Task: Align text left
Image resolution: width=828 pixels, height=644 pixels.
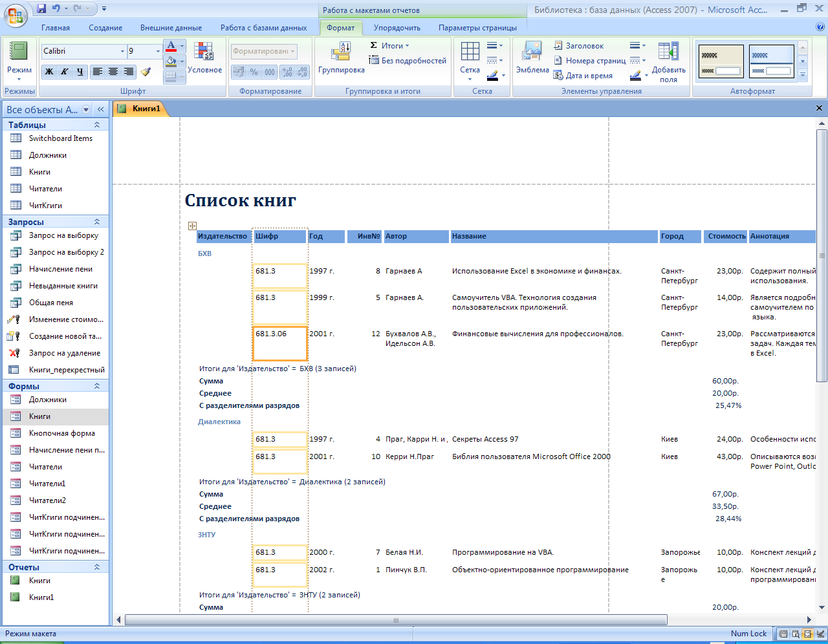Action: click(97, 72)
